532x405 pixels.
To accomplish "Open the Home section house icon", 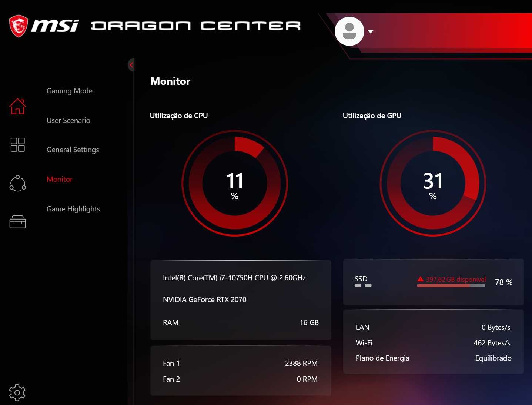I will pyautogui.click(x=18, y=106).
